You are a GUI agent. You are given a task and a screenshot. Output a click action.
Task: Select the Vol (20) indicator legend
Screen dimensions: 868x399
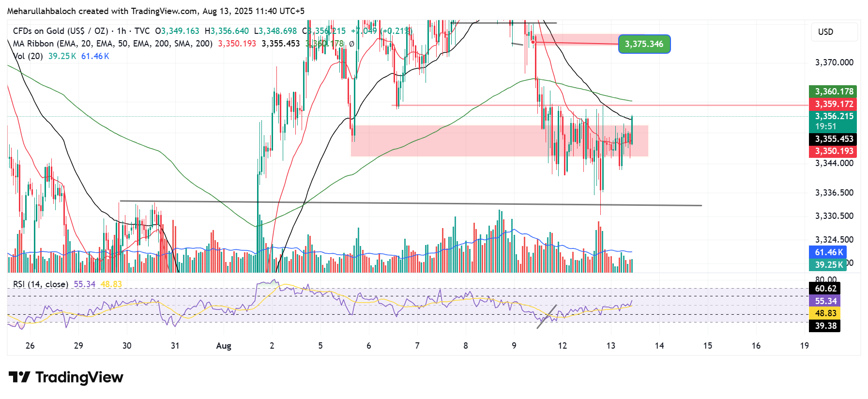(x=28, y=56)
